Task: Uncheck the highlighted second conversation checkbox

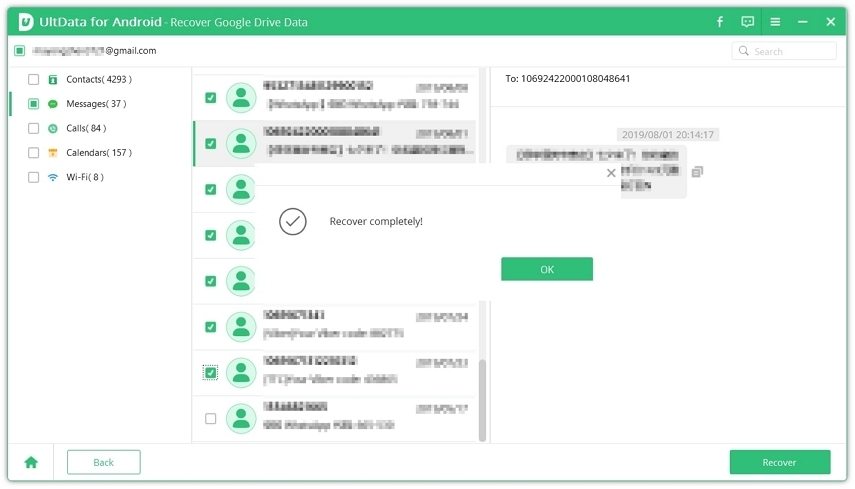Action: click(210, 143)
